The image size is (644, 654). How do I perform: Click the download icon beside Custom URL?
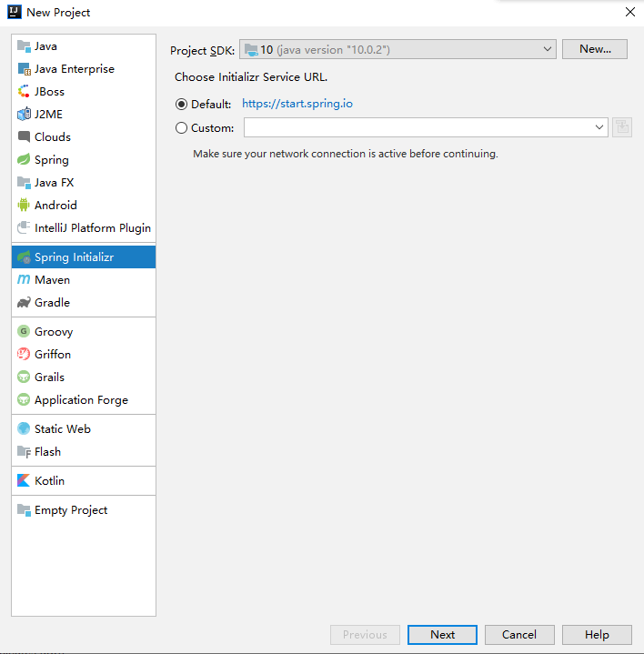pos(622,127)
